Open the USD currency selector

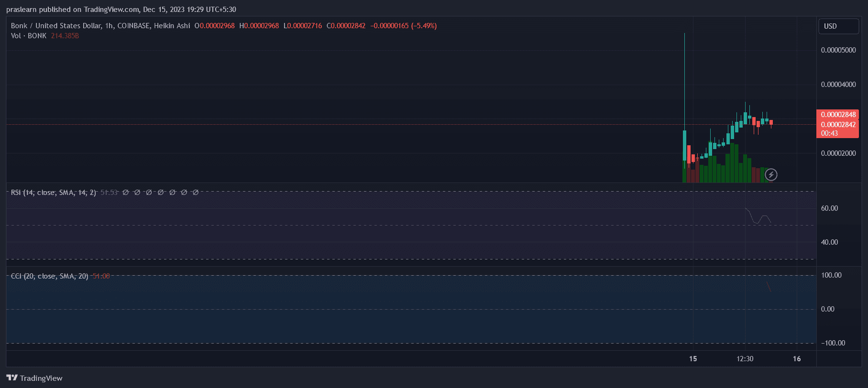coord(838,26)
